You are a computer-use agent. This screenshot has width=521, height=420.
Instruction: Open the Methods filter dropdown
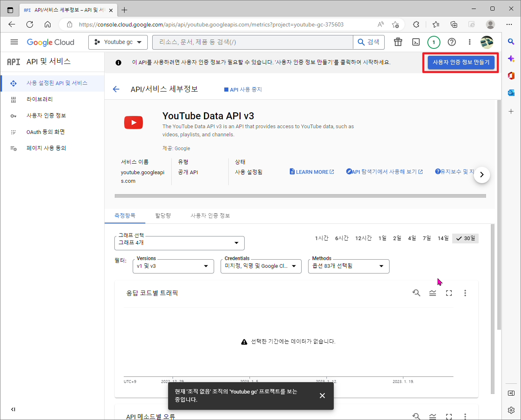coord(349,266)
